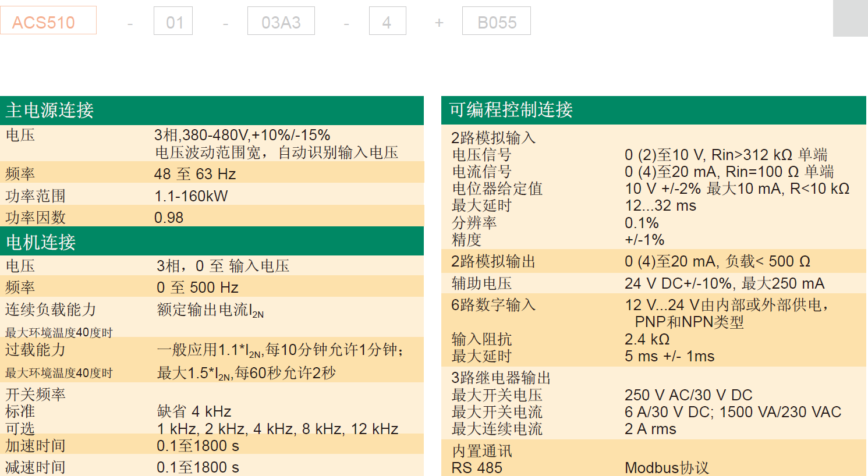Click the value 0 (4)至20 mA, Rin=100 Ω 单端
868x476 pixels.
point(729,172)
